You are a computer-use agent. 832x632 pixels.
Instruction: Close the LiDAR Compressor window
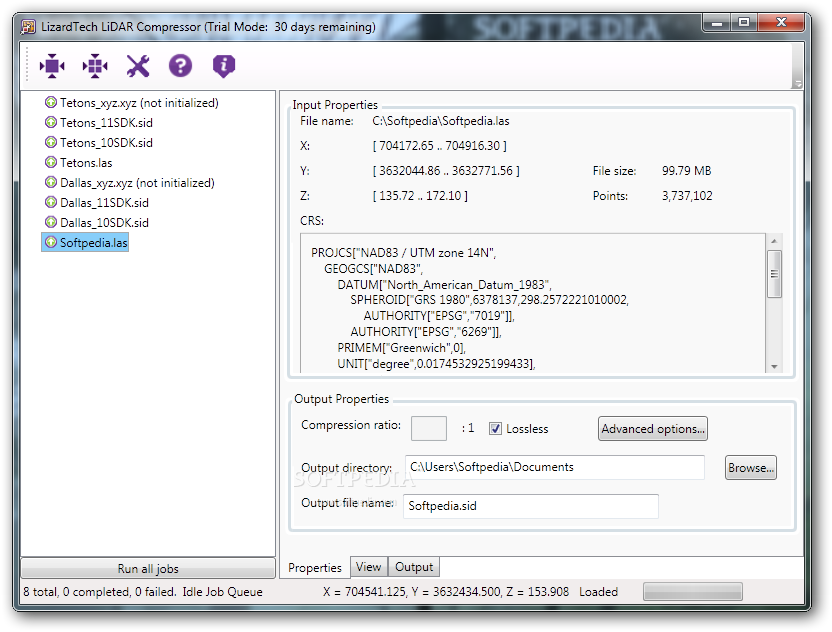(781, 22)
